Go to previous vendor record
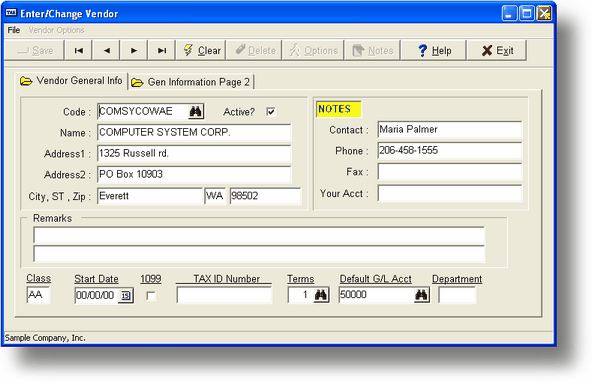Screen dimensions: 592x382 tap(106, 50)
